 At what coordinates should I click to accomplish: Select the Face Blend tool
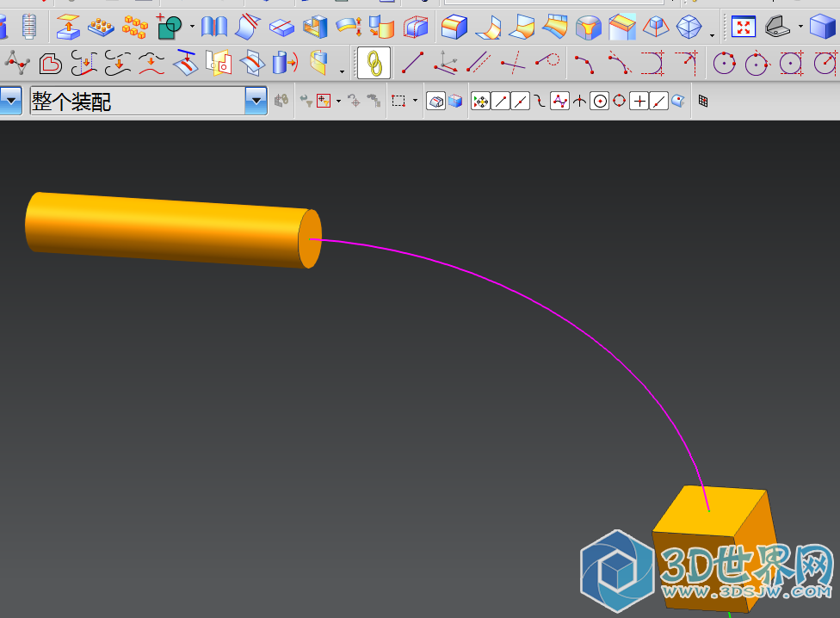point(489,26)
